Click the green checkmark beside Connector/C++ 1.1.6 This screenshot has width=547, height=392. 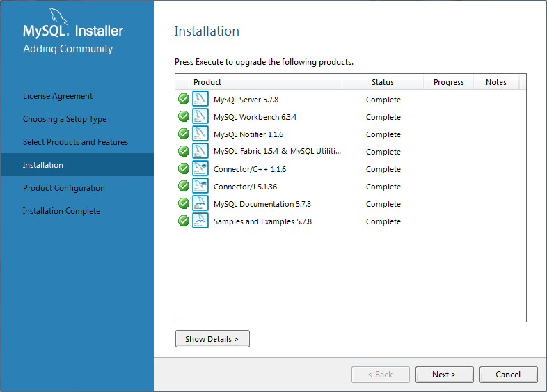(184, 169)
